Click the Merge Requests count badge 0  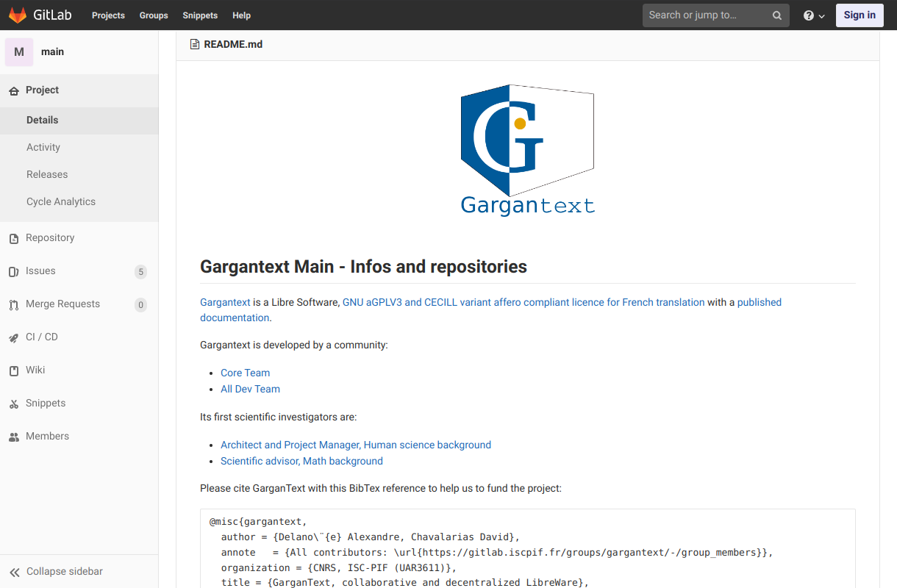pyautogui.click(x=140, y=305)
